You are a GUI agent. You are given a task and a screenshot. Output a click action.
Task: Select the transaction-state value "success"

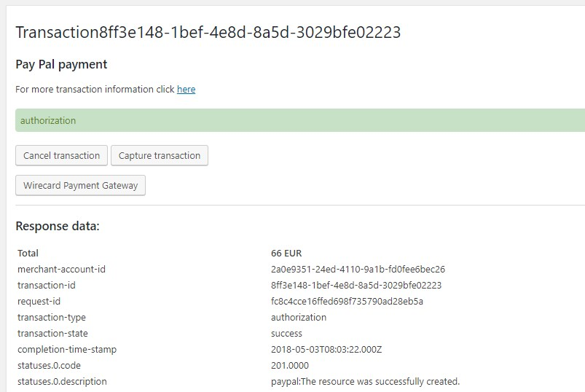286,333
